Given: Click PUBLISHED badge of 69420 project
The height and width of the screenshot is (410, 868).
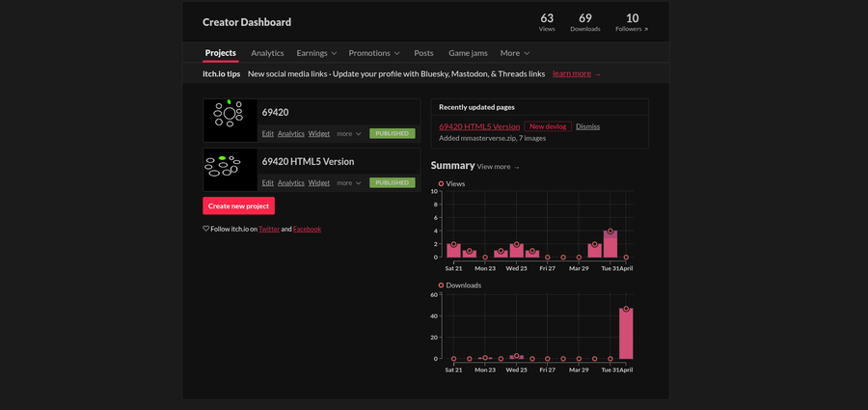Looking at the screenshot, I should coord(393,133).
